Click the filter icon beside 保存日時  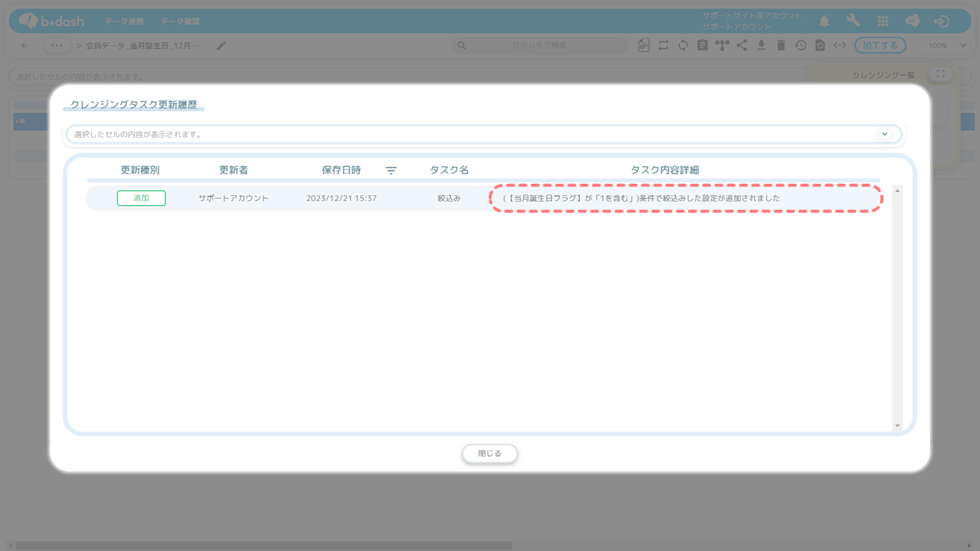click(390, 170)
